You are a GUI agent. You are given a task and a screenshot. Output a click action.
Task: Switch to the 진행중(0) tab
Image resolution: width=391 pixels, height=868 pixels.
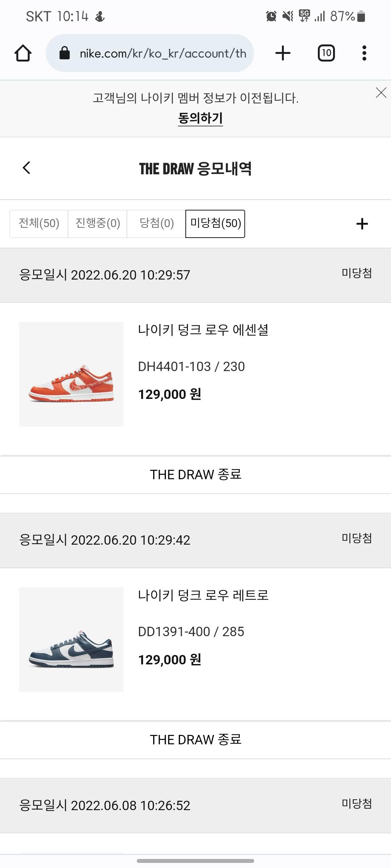pos(97,224)
